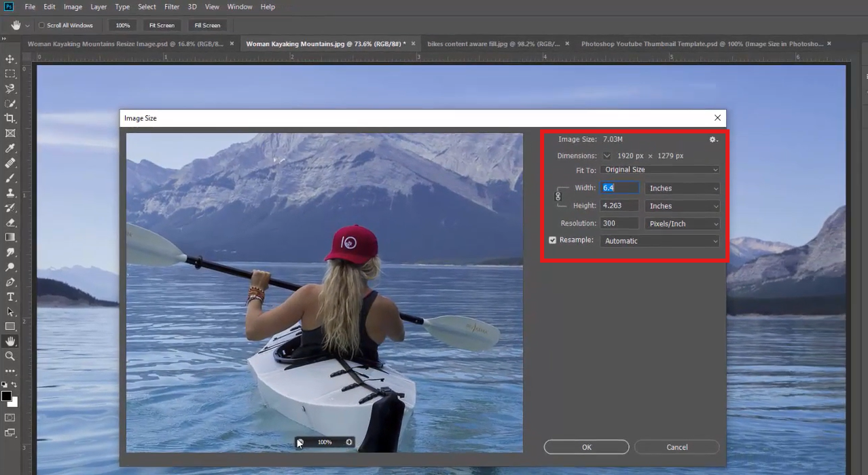This screenshot has height=475, width=868.
Task: Select the History Brush tool
Action: click(x=10, y=208)
